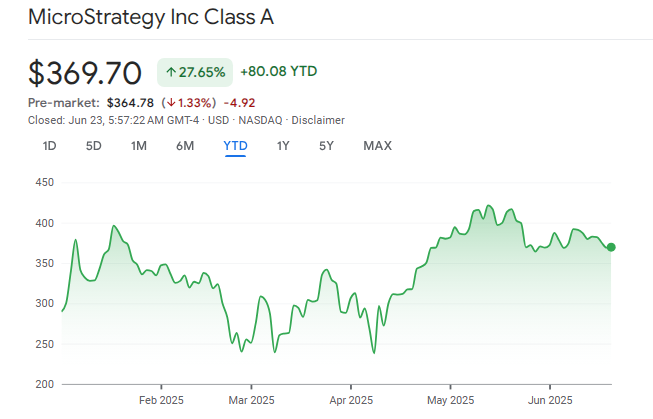Image resolution: width=653 pixels, height=419 pixels.
Task: Click the red down-arrow in pre-market change
Action: pos(172,101)
